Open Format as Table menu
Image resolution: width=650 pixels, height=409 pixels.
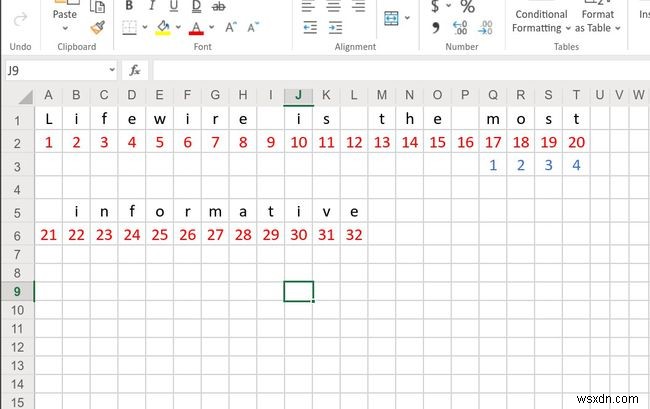tap(597, 21)
